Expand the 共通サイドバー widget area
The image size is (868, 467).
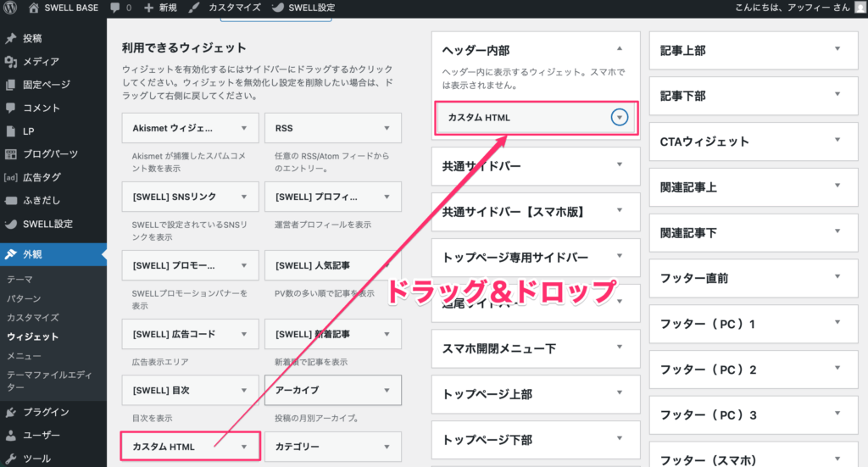tap(620, 165)
